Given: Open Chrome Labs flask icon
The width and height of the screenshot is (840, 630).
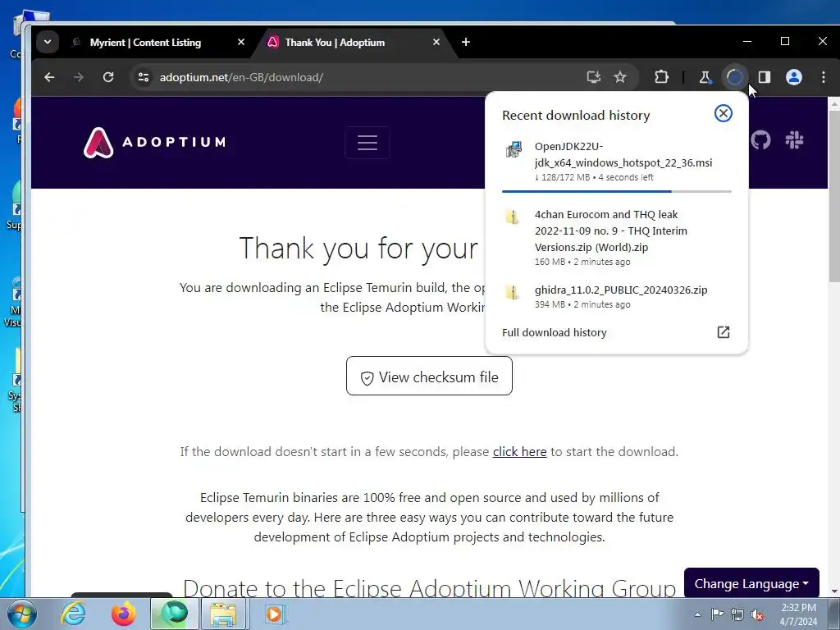Looking at the screenshot, I should pyautogui.click(x=705, y=77).
